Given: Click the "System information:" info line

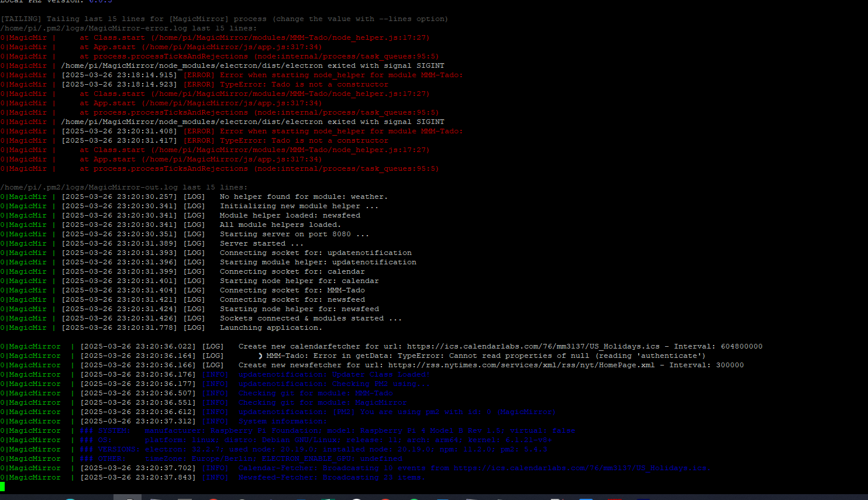Looking at the screenshot, I should click(x=283, y=421).
